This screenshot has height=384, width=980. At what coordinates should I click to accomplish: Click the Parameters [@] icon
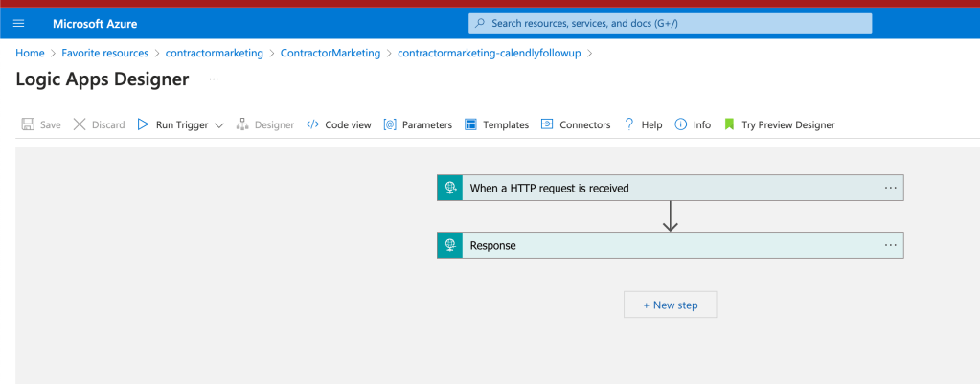[x=390, y=124]
